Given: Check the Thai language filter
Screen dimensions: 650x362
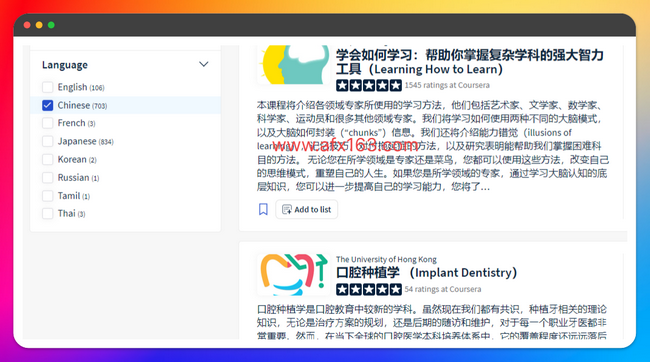Looking at the screenshot, I should [x=47, y=214].
